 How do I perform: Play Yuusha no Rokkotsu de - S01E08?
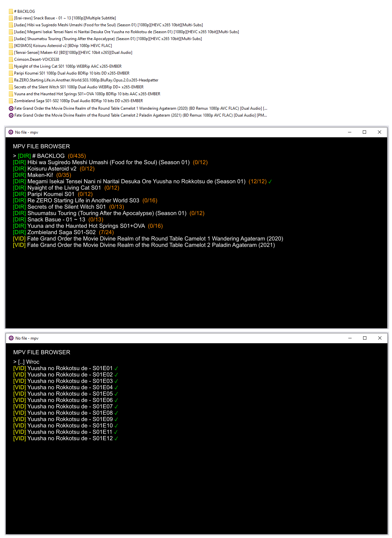click(66, 413)
